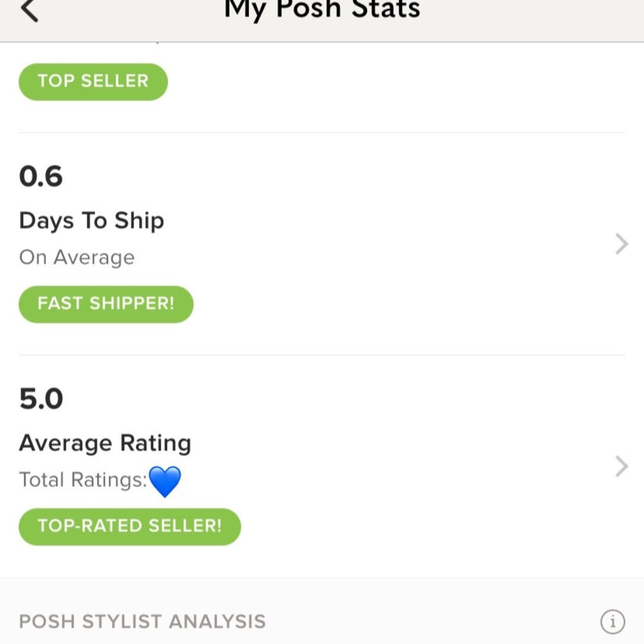Go back using the arrow

(x=29, y=10)
